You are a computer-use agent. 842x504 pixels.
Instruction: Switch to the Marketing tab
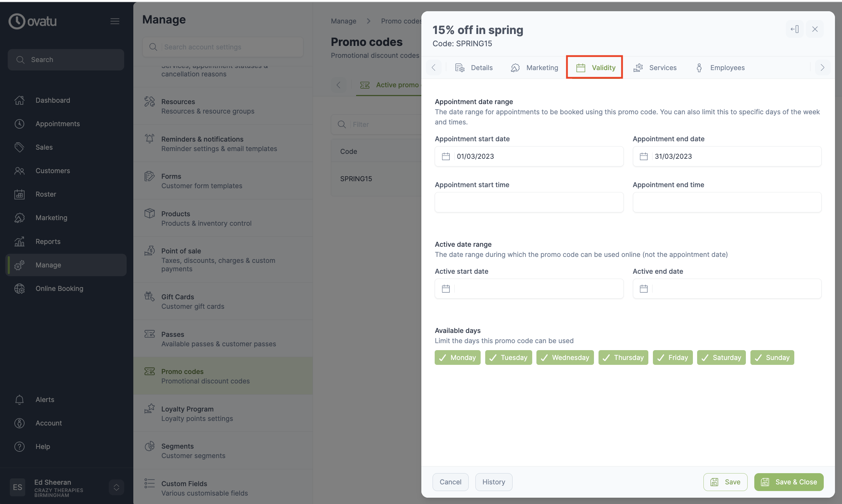pos(534,68)
